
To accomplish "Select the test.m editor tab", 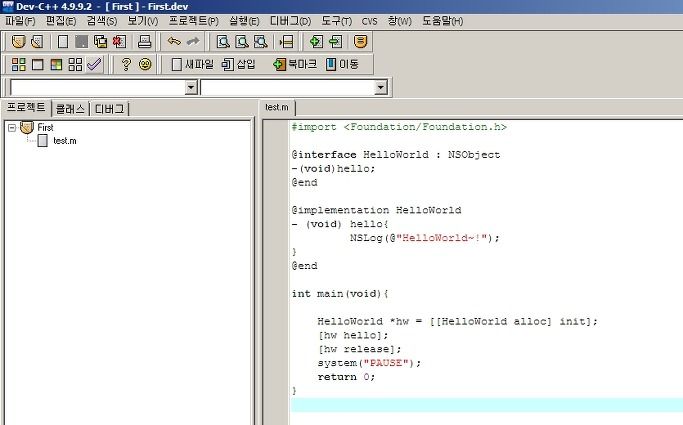I will tap(277, 107).
